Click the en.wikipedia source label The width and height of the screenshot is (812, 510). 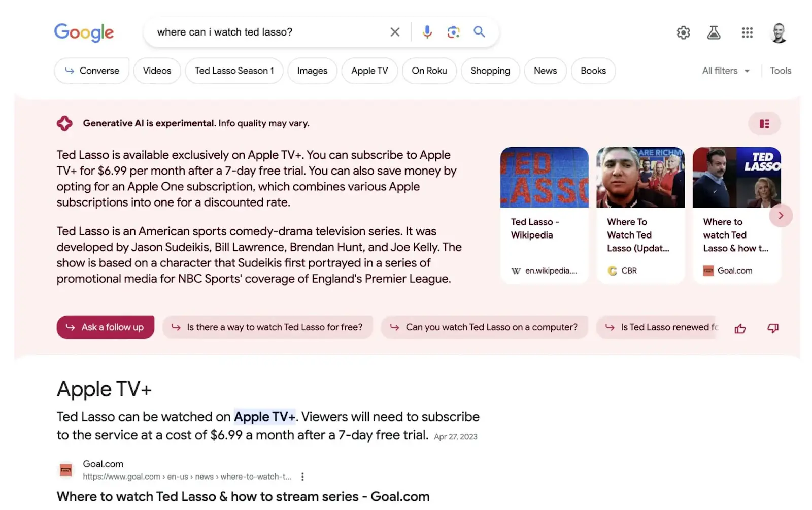pos(544,271)
